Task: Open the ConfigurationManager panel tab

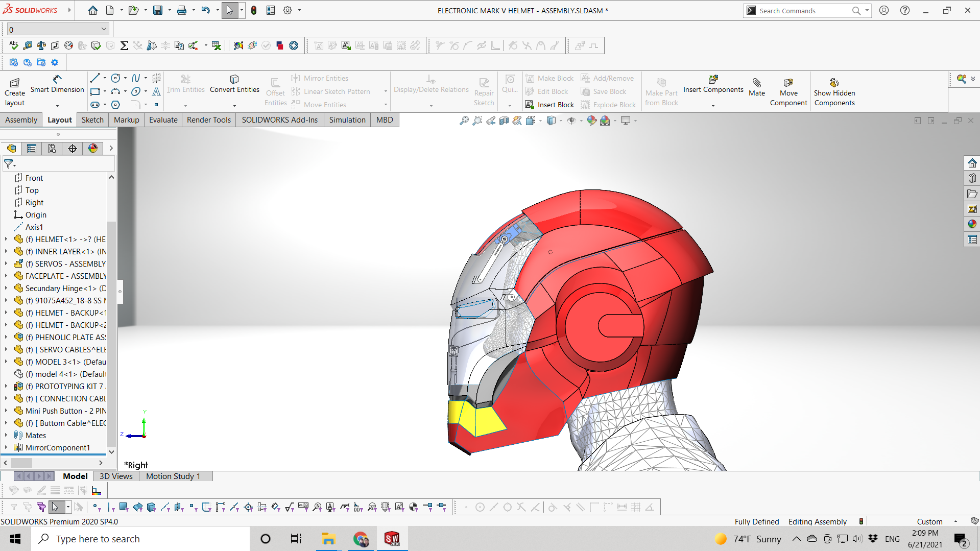Action: (x=52, y=149)
